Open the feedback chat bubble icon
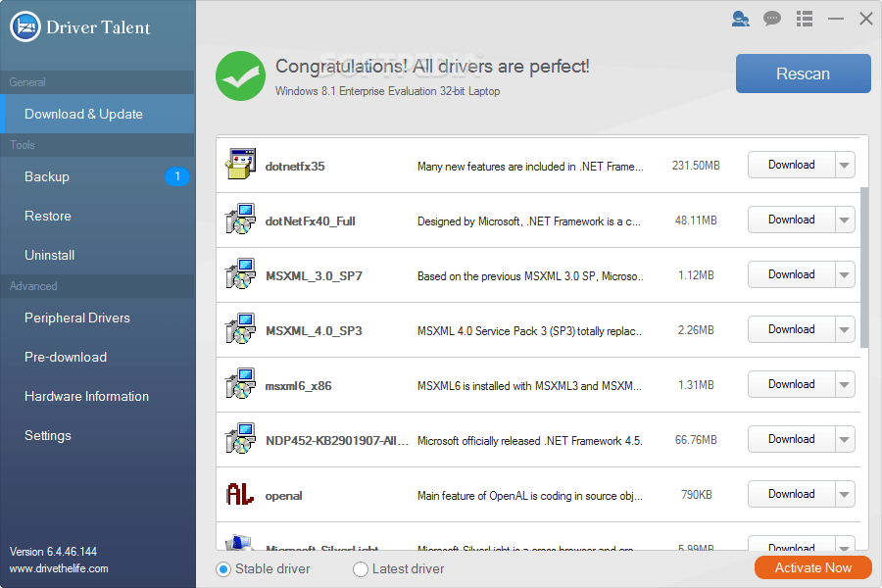 coord(772,19)
